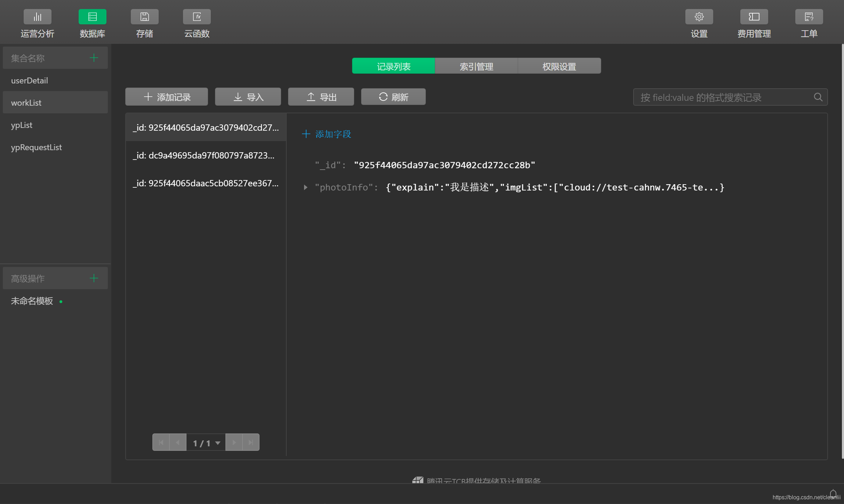844x504 pixels.
Task: Add a new collection with plus icon
Action: (x=94, y=58)
